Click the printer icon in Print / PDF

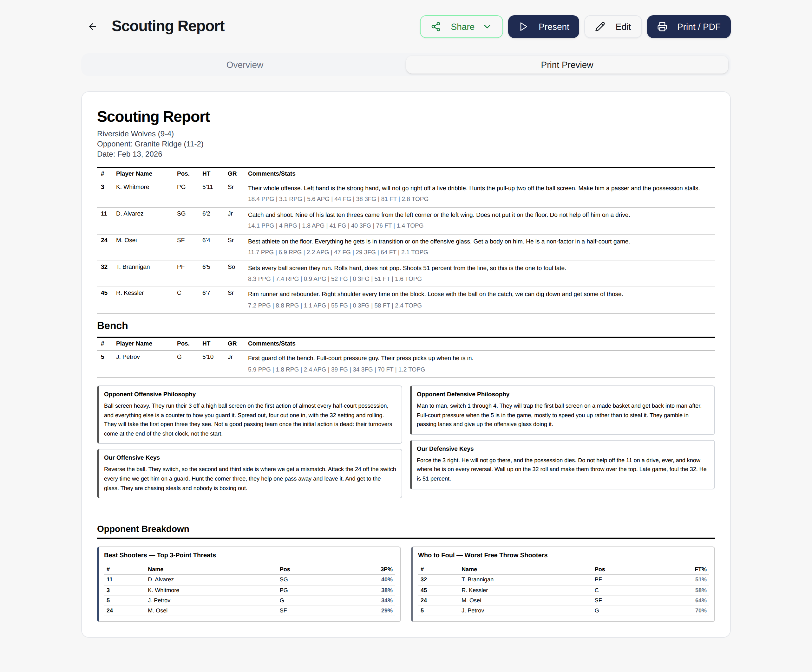click(x=662, y=27)
